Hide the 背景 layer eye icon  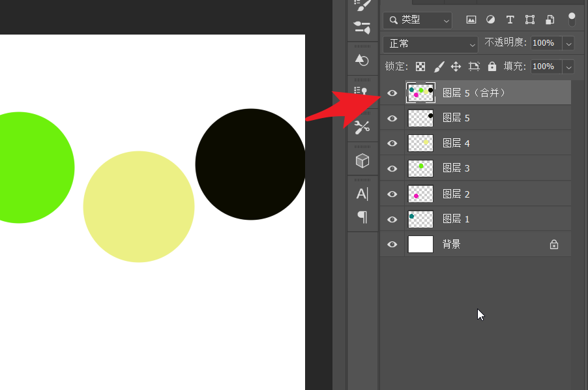392,245
